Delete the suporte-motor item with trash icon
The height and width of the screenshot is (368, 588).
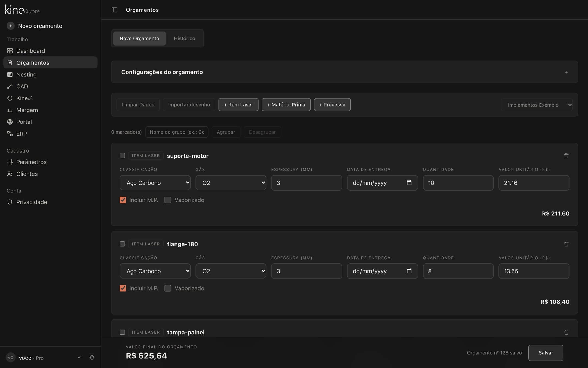click(566, 156)
